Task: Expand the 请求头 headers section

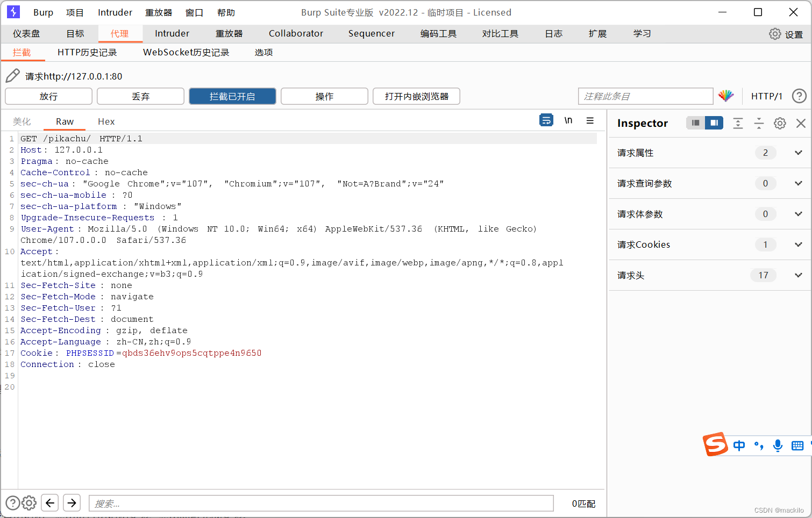Action: (x=798, y=275)
